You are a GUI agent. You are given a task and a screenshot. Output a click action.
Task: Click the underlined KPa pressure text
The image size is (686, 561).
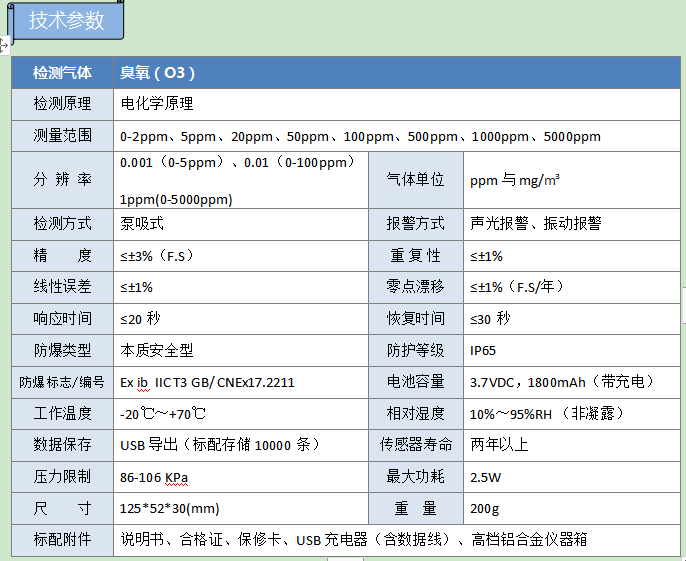pos(176,477)
